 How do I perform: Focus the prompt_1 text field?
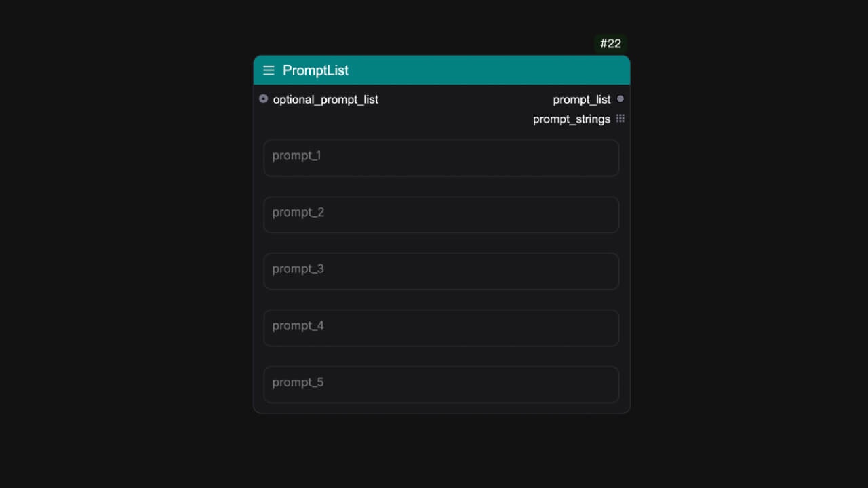pyautogui.click(x=441, y=158)
